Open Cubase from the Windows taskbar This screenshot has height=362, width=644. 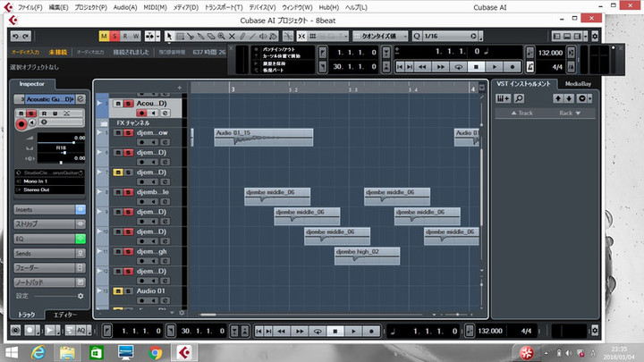pyautogui.click(x=183, y=352)
